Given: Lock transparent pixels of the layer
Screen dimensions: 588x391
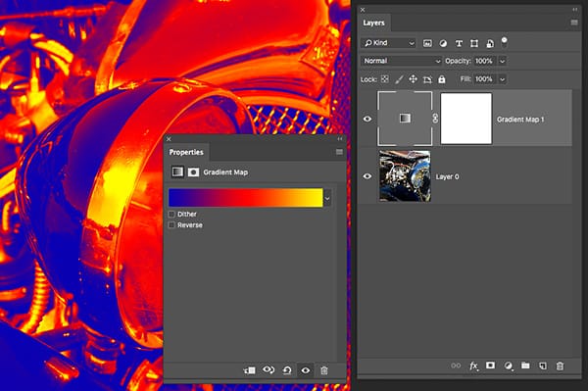Looking at the screenshot, I should click(385, 79).
